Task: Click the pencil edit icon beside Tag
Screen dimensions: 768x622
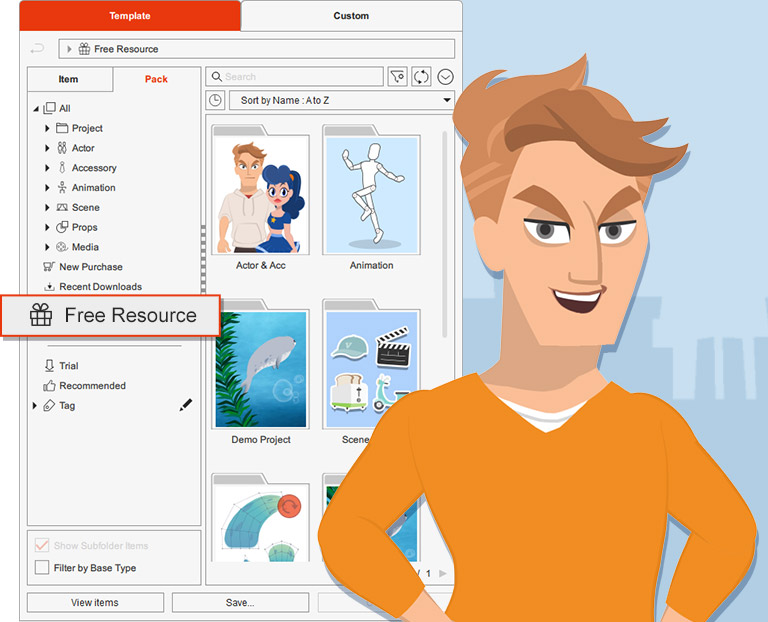Action: [185, 405]
